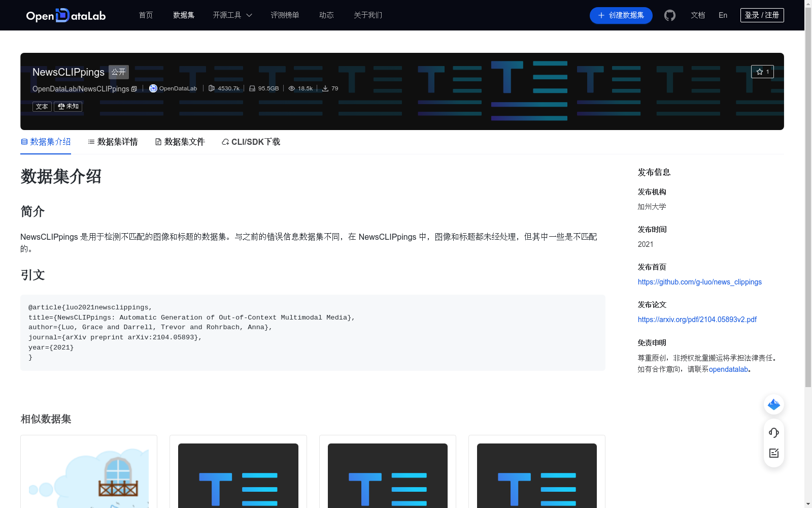Screen dimensions: 812x508
Task: Open the github.com/g-luo/news_clippings link
Action: [x=699, y=282]
